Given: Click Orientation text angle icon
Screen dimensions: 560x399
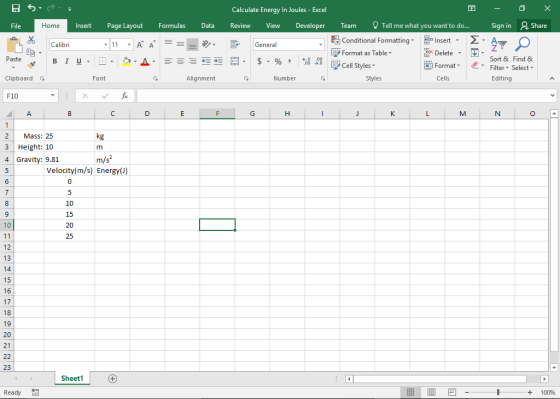Looking at the screenshot, I should [206, 44].
